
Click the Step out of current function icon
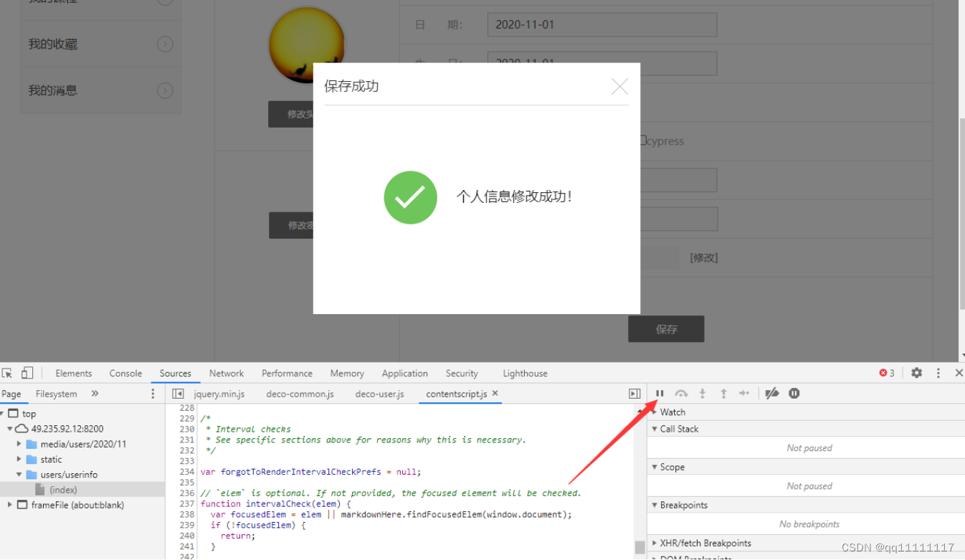[x=723, y=393]
